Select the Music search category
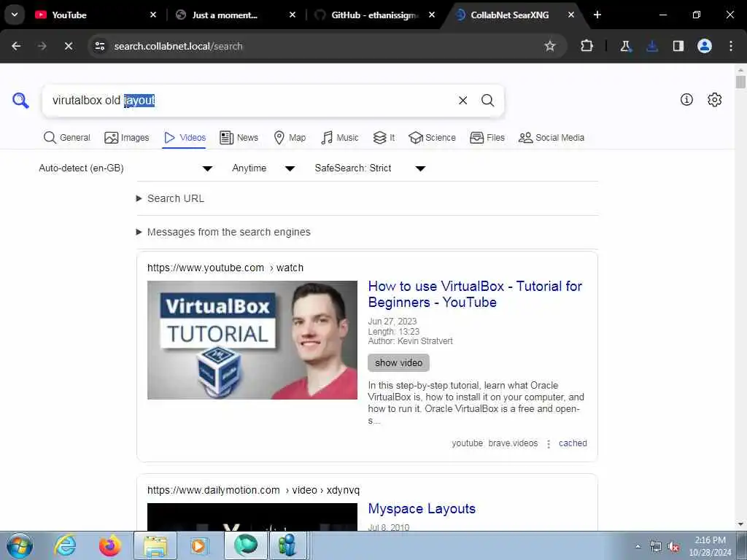 (x=340, y=138)
